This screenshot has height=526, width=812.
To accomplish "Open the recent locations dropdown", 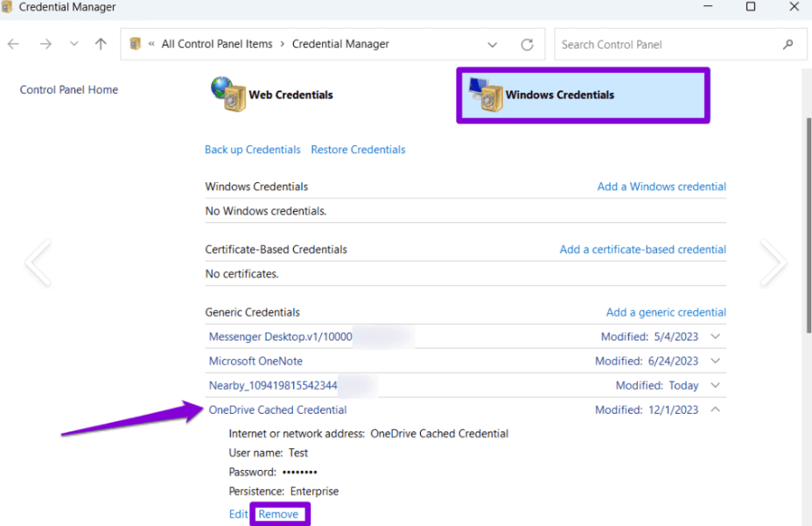I will [x=74, y=44].
